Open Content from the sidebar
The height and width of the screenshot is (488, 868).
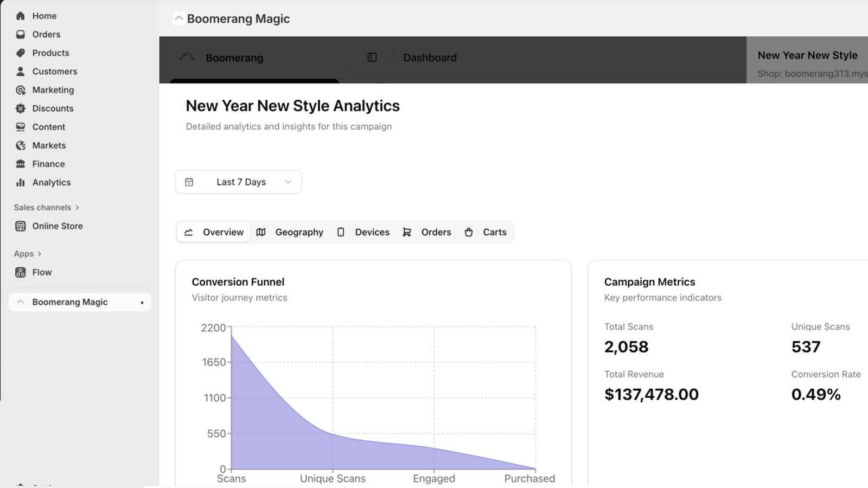pos(48,126)
